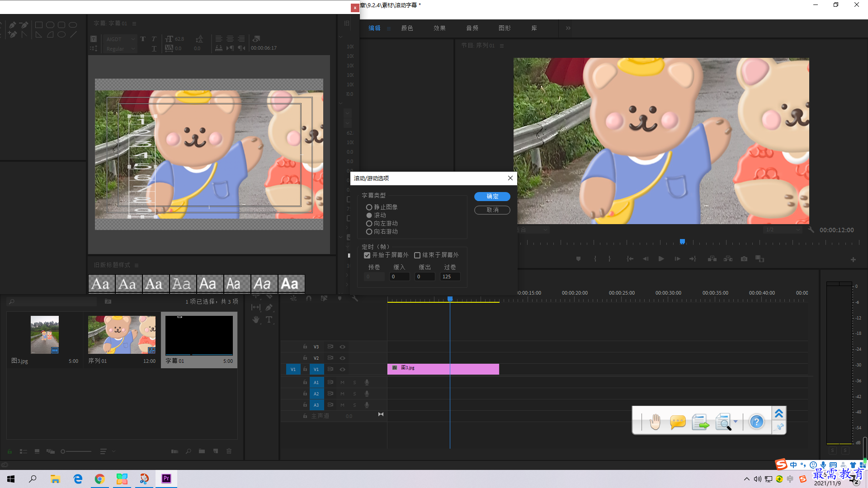
Task: Select the 序列 01 thumbnail in project
Action: point(122,335)
